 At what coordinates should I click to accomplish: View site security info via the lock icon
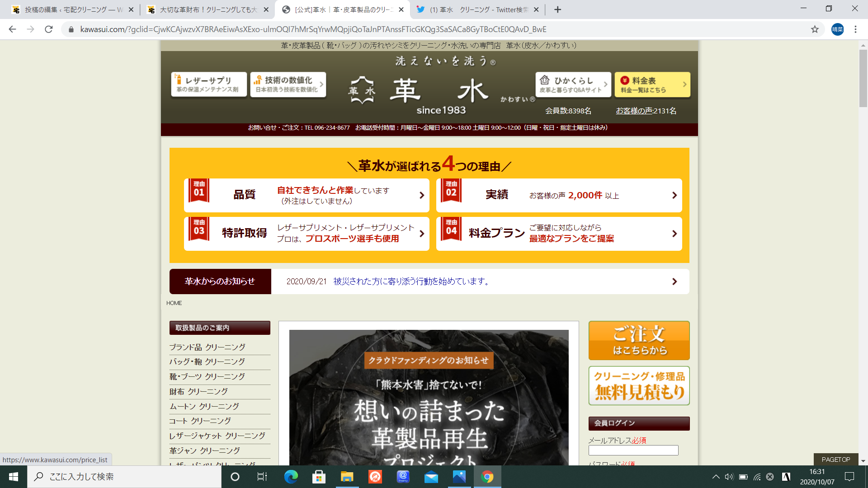click(71, 29)
